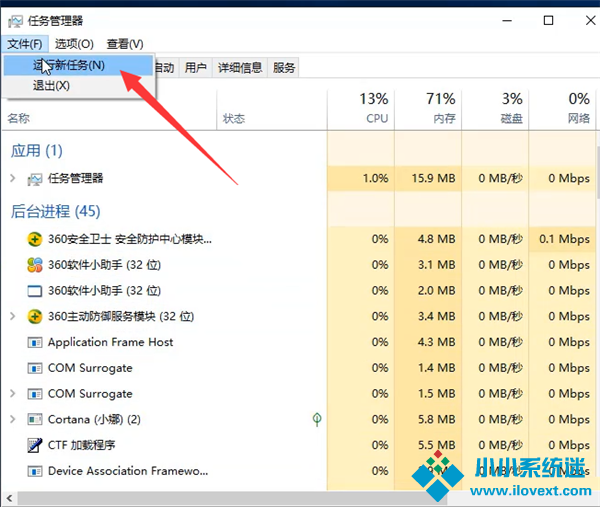600x507 pixels.
Task: Sort by the 71% 内存 column header
Action: point(428,109)
